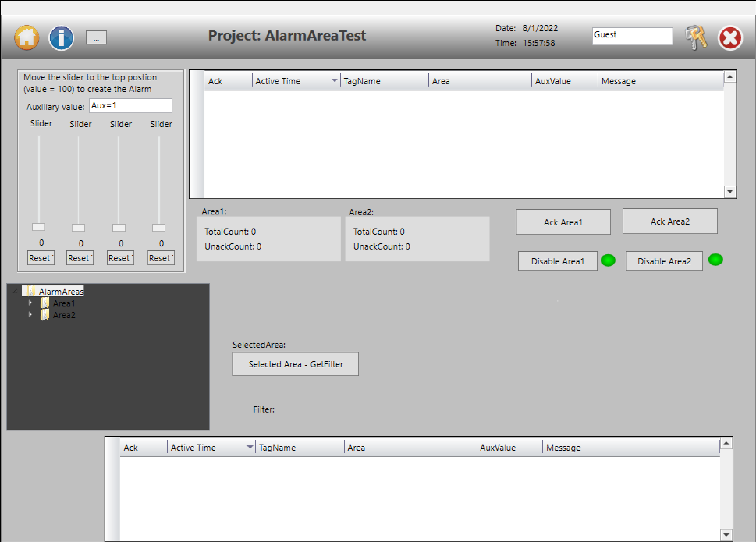756x542 pixels.
Task: Click top grid Active Time sort arrow
Action: point(334,81)
